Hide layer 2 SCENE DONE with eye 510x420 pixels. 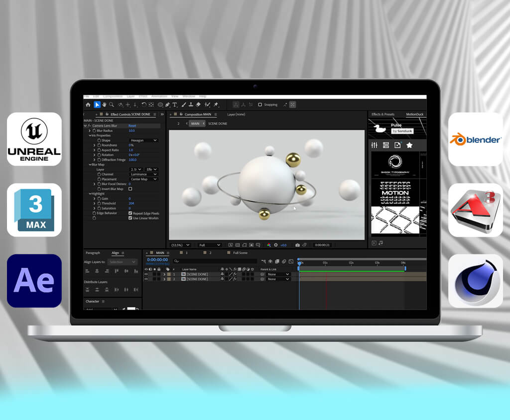coord(146,279)
